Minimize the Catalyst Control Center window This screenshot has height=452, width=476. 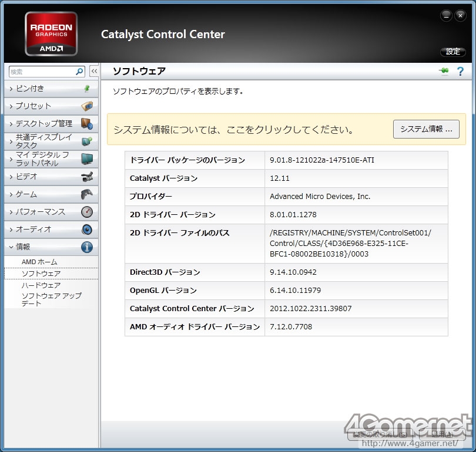coord(446,15)
